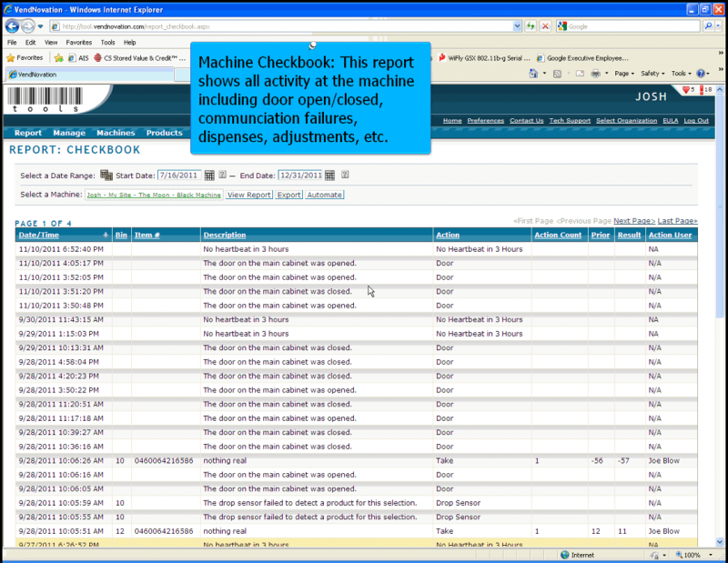Viewport: 728px width, 563px height.
Task: Click the Add to Favorites Bar icon
Action: coord(58,58)
